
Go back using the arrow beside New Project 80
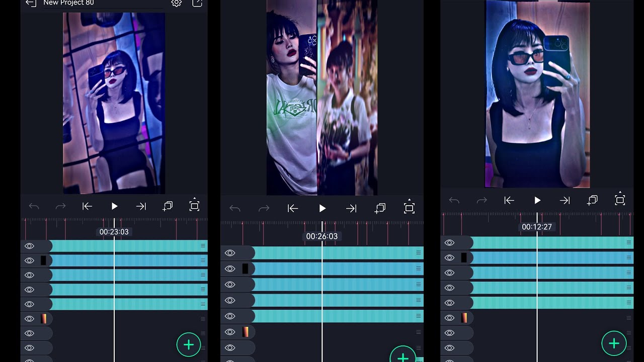point(31,3)
